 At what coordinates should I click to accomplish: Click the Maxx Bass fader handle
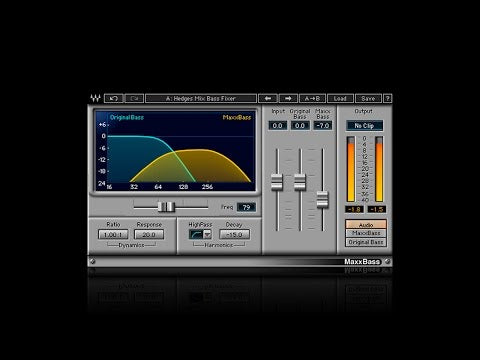[x=322, y=200]
